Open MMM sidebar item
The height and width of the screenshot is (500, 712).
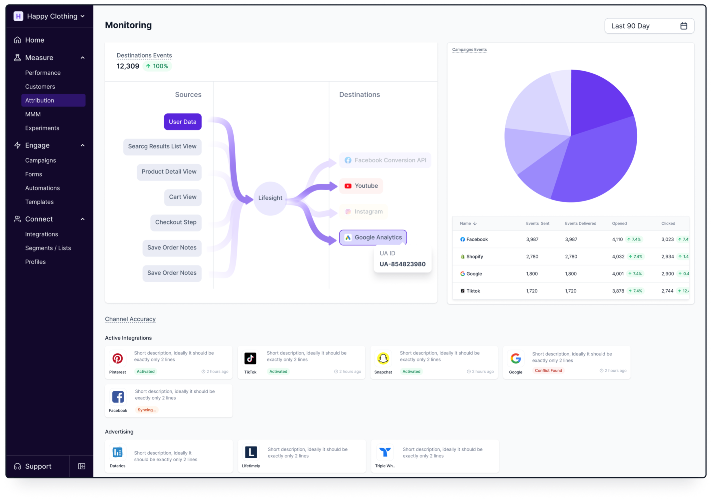33,114
